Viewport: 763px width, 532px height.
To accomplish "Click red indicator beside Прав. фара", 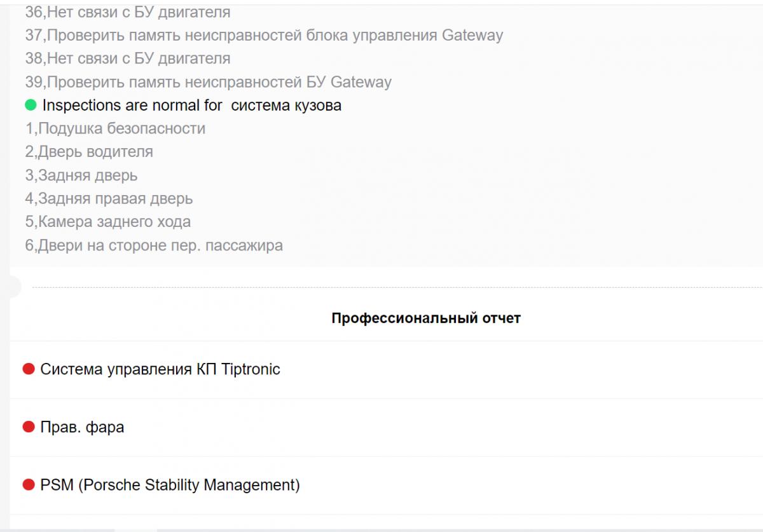I will click(28, 427).
